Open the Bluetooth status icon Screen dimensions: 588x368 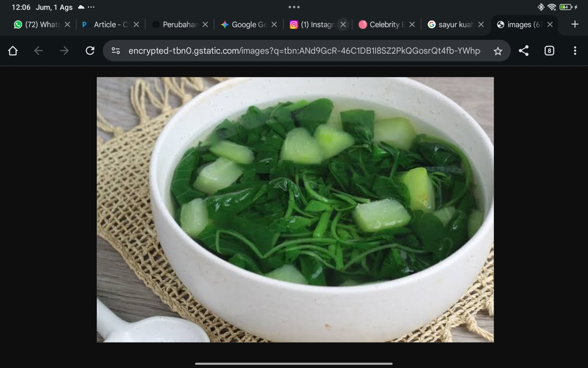coord(541,7)
